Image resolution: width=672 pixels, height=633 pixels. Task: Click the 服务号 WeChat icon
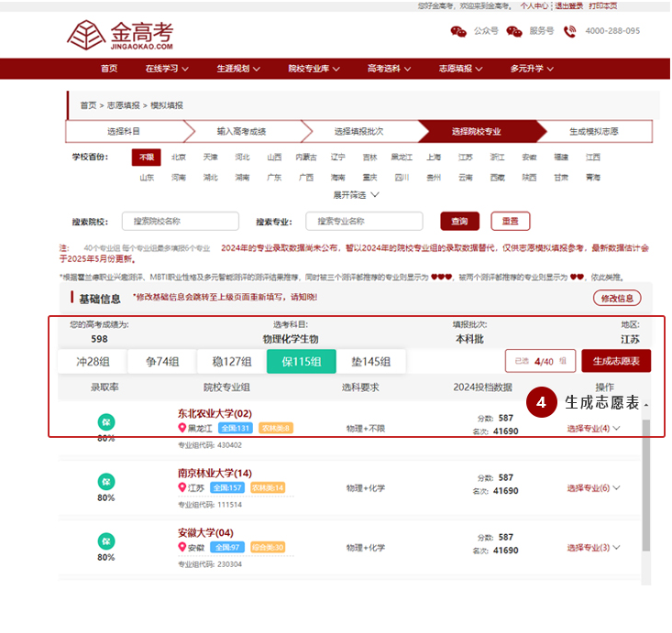pos(513,31)
